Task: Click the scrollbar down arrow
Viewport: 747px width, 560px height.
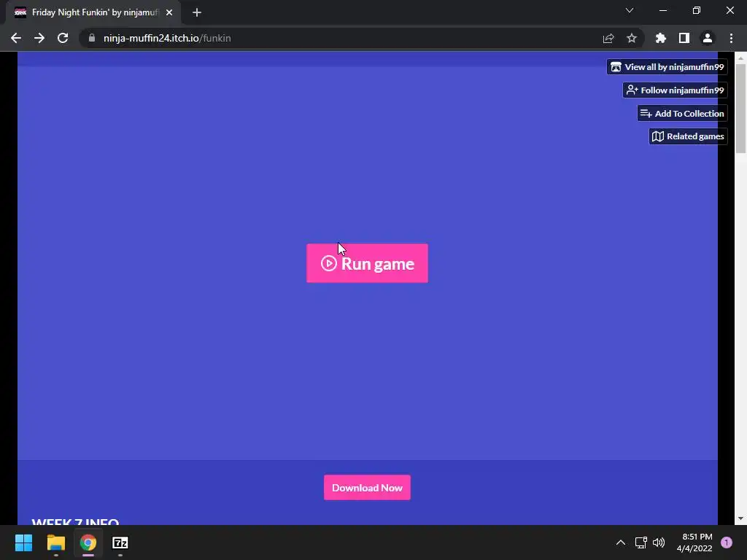Action: pos(740,518)
